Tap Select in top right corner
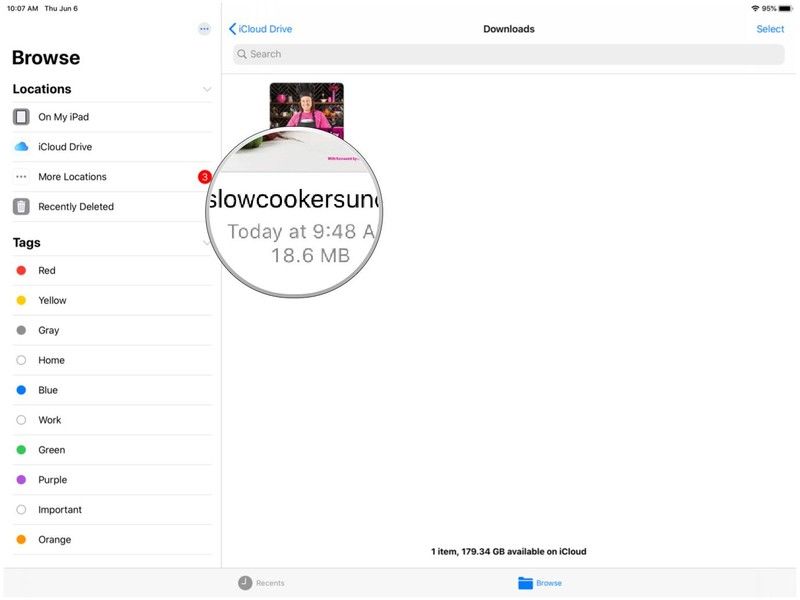This screenshot has height=600, width=800. point(770,29)
